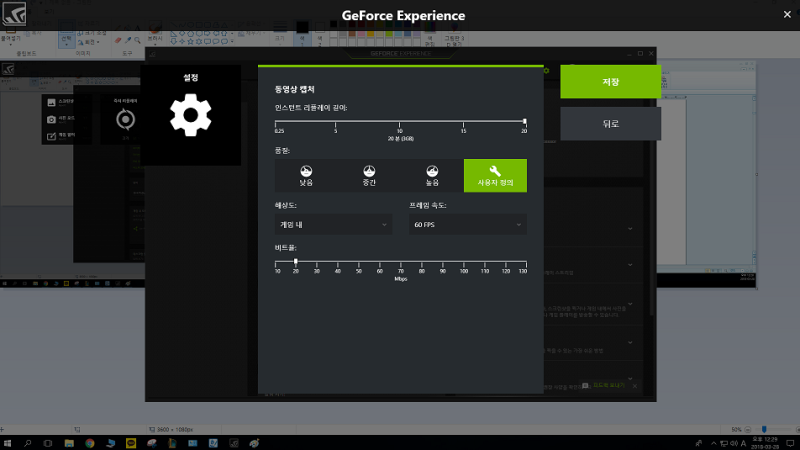Click the clock showing 12:29
This screenshot has width=800, height=450.
[x=764, y=442]
